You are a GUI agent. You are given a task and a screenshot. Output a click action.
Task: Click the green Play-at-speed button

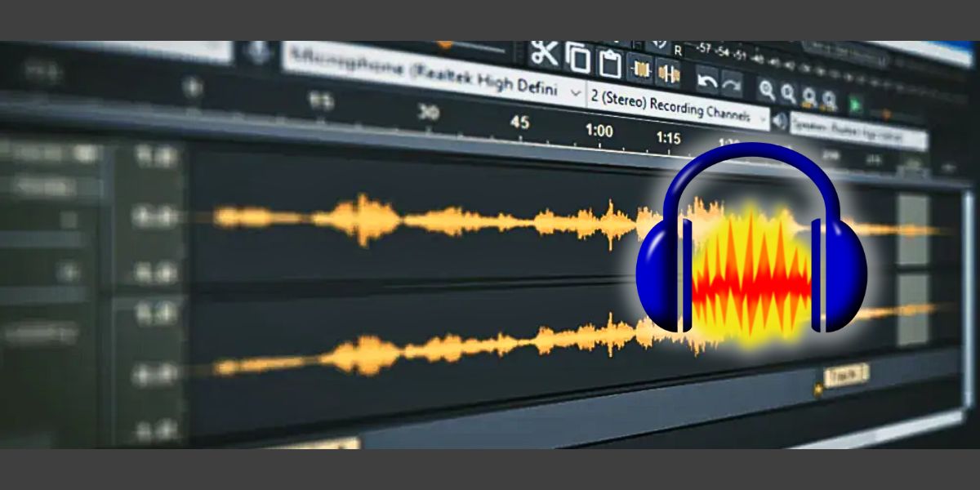point(855,105)
